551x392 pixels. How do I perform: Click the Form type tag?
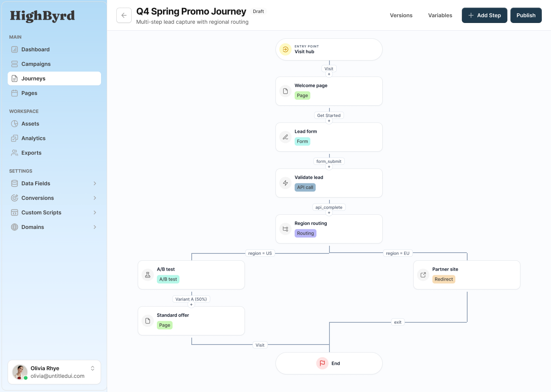pos(302,141)
